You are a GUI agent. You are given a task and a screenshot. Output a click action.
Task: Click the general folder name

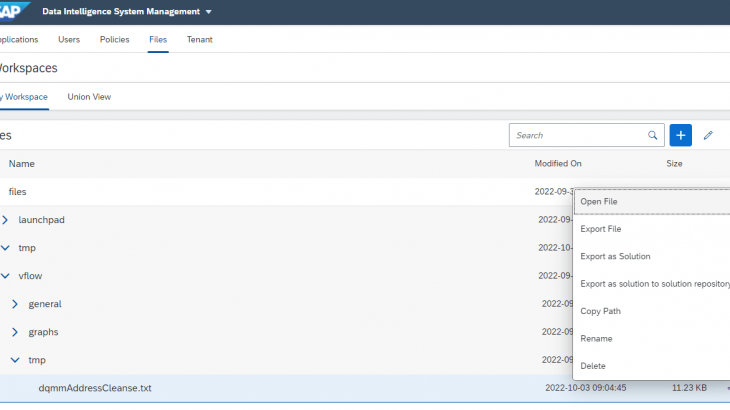pos(45,304)
